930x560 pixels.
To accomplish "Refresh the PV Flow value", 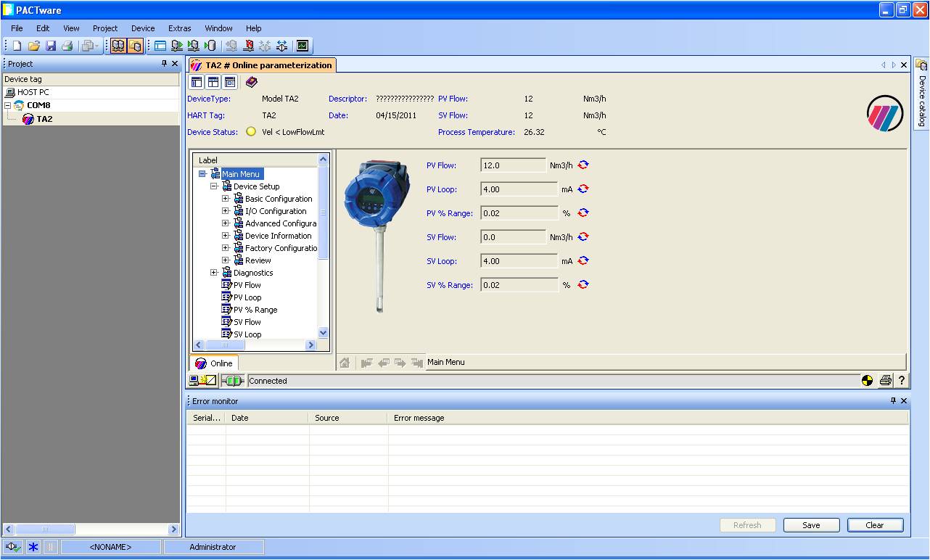I will point(583,165).
